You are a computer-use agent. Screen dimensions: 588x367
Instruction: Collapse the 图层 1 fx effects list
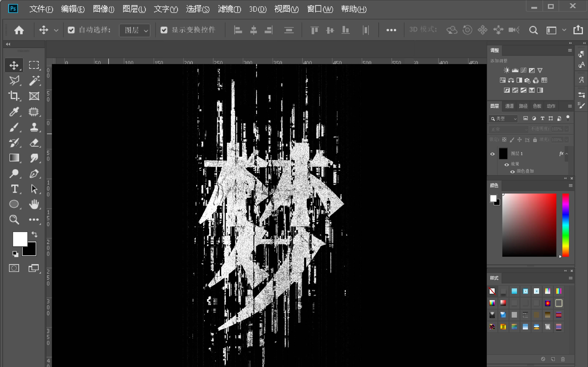click(x=567, y=154)
